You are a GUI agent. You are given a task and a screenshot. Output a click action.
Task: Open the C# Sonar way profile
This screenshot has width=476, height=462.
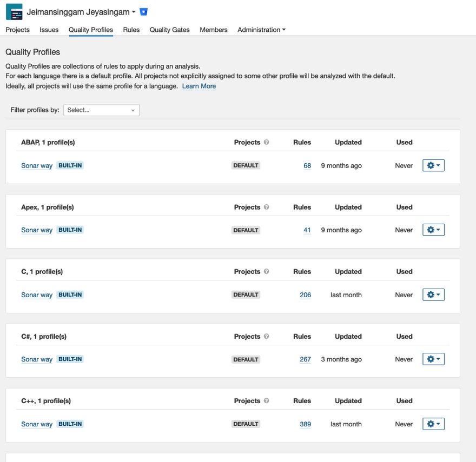pos(37,359)
